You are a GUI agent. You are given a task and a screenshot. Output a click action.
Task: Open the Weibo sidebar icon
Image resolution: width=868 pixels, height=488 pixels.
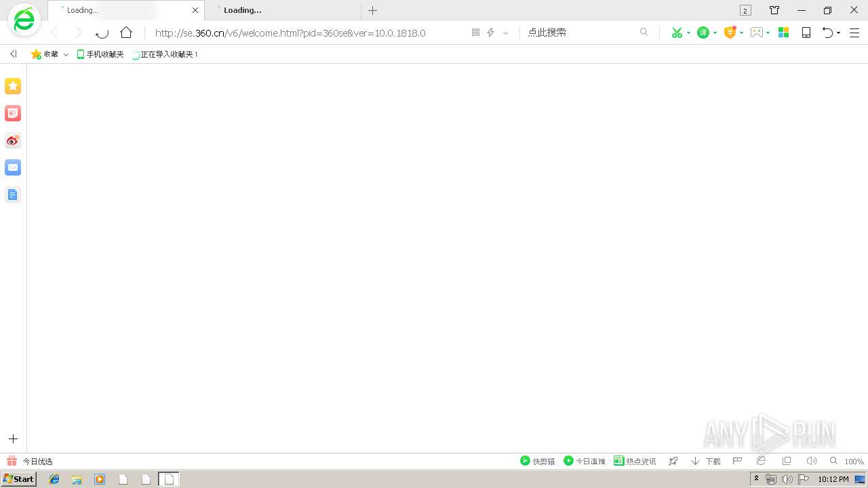[13, 140]
